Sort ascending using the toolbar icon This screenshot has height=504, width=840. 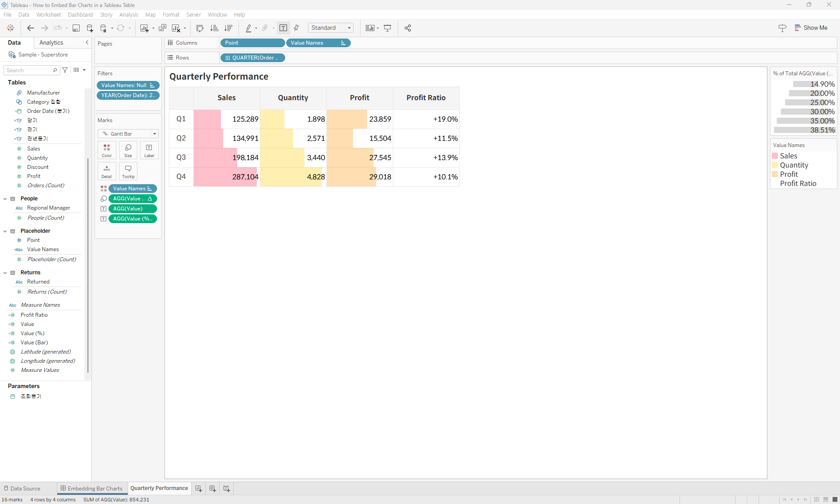[x=214, y=28]
